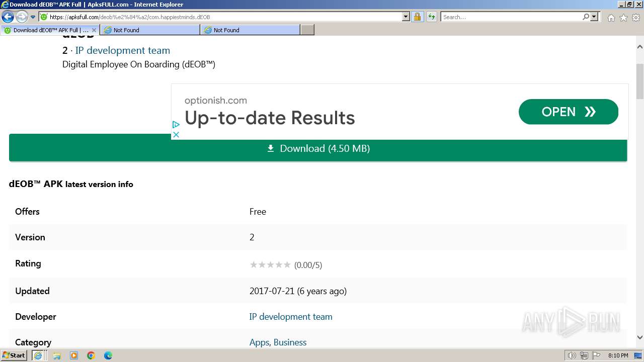The height and width of the screenshot is (362, 644).
Task: Go to the browser Home icon
Action: (x=611, y=18)
